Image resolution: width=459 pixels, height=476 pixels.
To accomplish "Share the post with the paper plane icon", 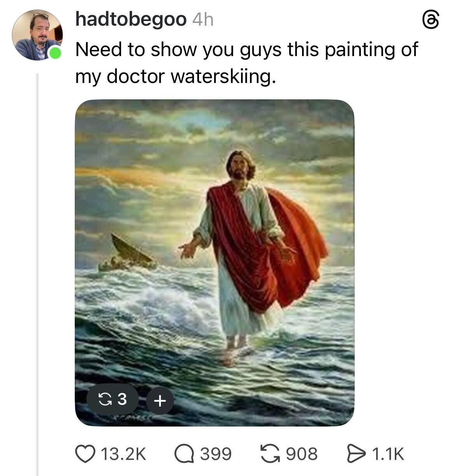I will [356, 454].
